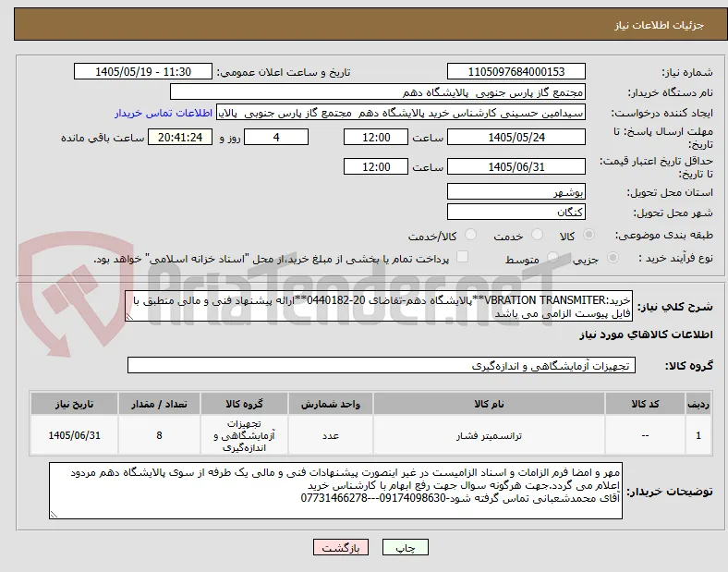Screen dimensions: 728x572
Task: Click the item code cell showing --
Action: click(x=645, y=435)
